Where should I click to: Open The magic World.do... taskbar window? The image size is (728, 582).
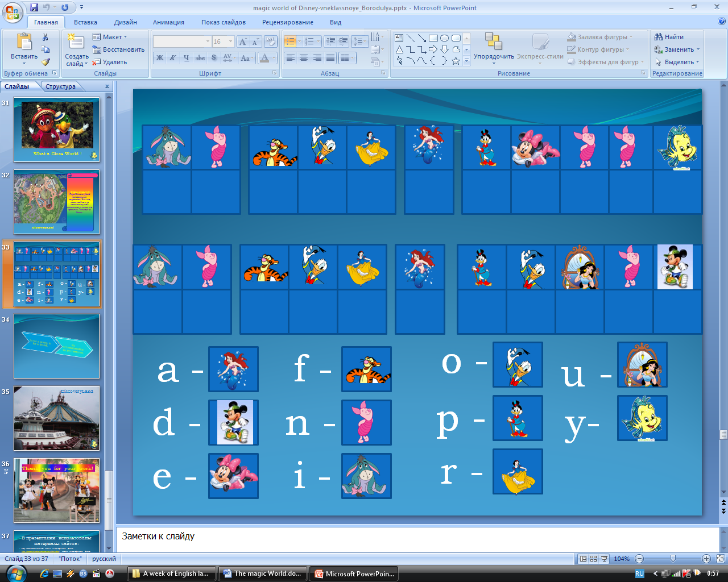point(263,573)
